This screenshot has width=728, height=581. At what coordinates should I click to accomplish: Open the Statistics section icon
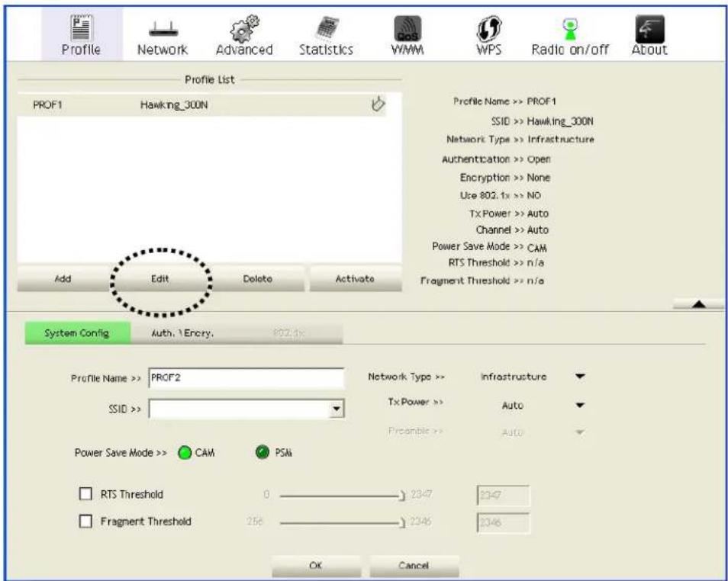coord(327,29)
